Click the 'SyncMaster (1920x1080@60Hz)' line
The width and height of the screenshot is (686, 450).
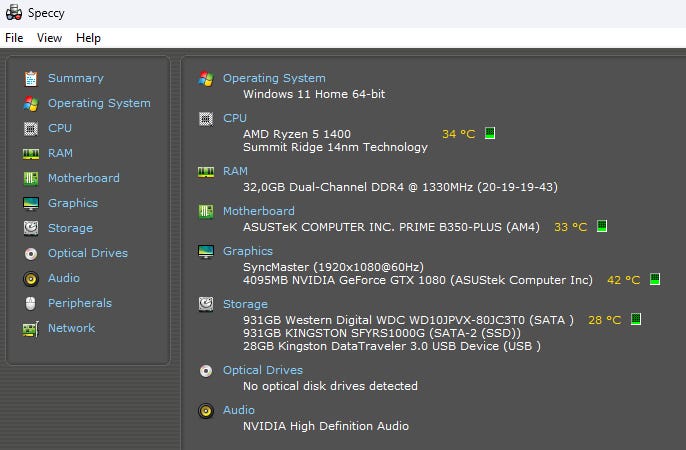(x=333, y=267)
